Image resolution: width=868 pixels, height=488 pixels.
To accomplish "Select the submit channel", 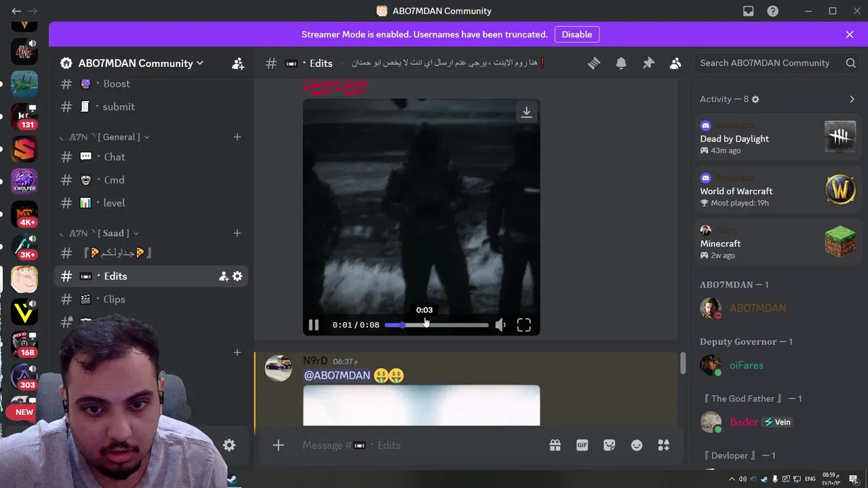I will point(151,106).
